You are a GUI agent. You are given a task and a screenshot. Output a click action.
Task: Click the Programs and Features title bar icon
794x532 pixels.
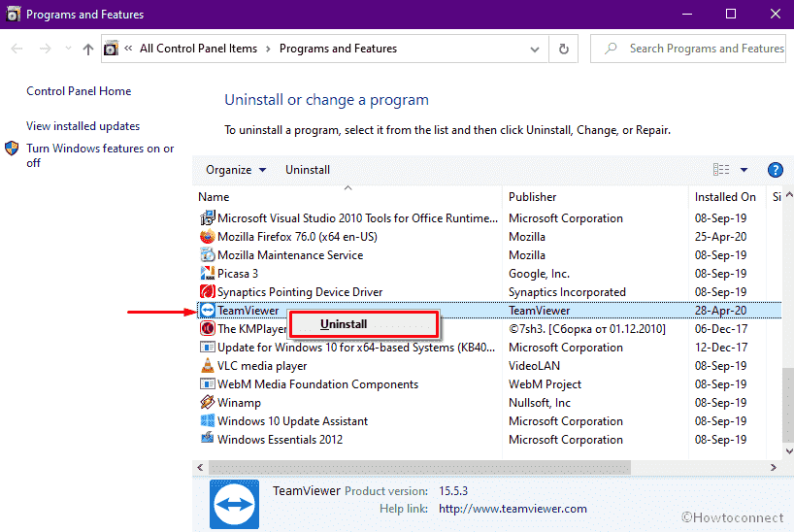pos(14,15)
